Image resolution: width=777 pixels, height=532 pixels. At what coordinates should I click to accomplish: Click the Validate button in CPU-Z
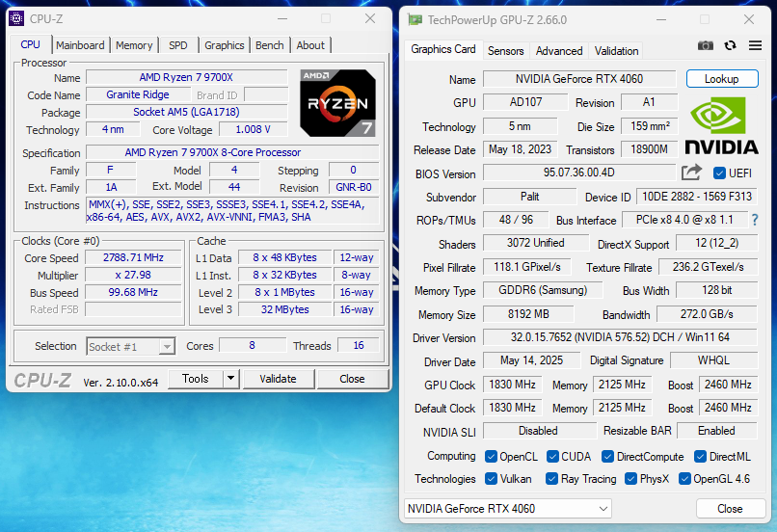(278, 379)
